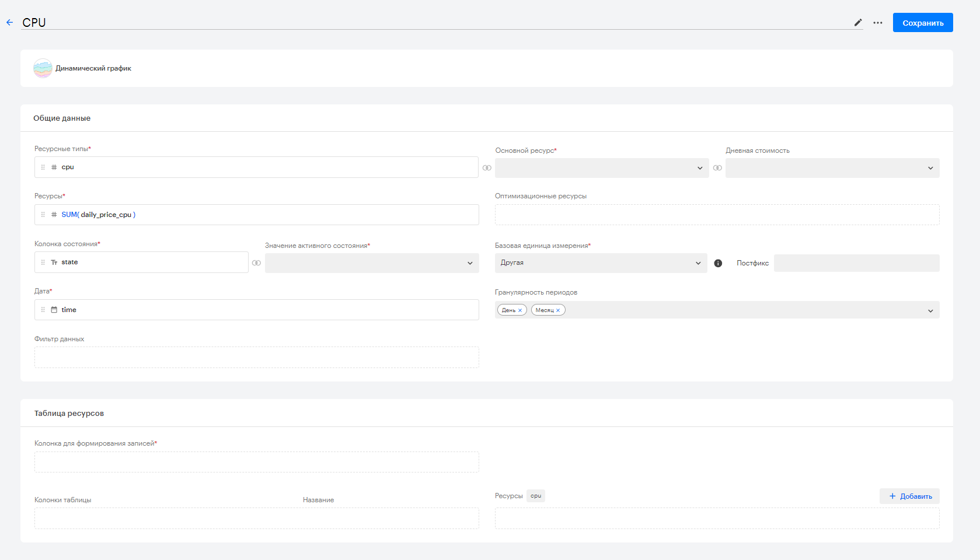Click the Сохранить button

tap(923, 23)
